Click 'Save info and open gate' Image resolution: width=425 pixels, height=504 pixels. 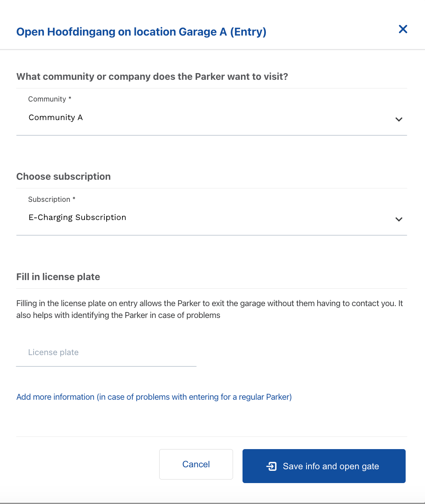click(331, 466)
